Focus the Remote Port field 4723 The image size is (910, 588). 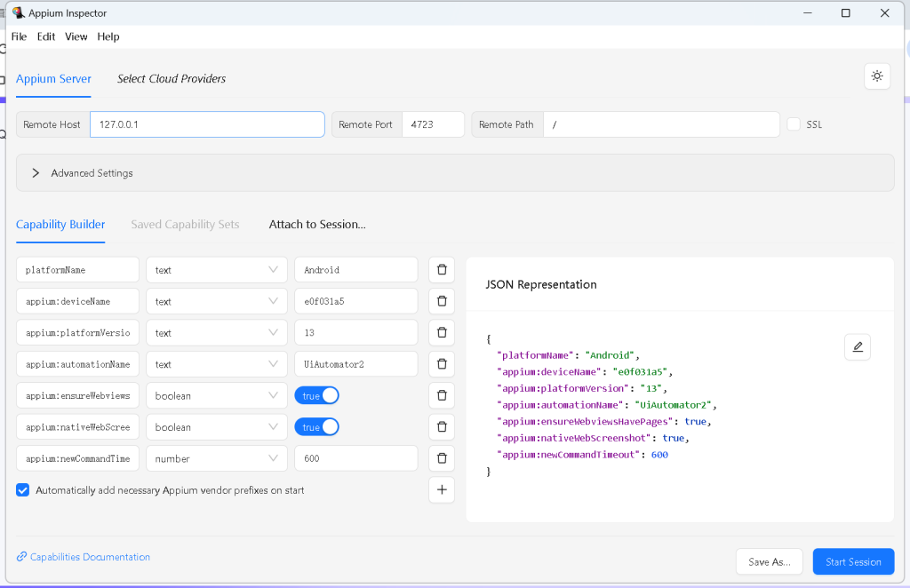[433, 124]
